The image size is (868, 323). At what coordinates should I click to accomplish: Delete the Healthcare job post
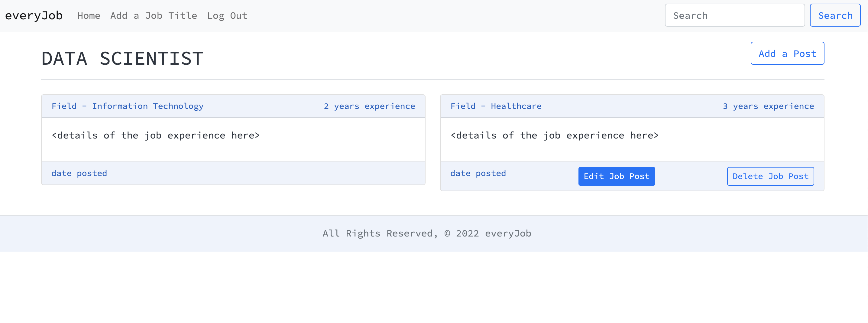[x=770, y=176]
